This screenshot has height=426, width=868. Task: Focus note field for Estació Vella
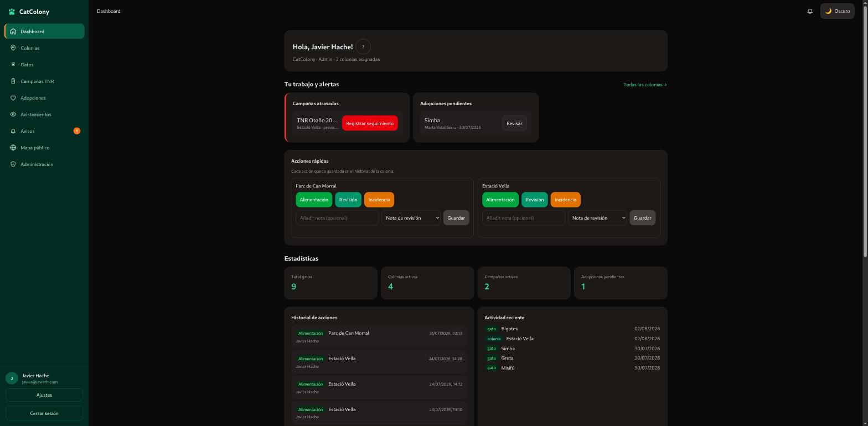pyautogui.click(x=524, y=218)
